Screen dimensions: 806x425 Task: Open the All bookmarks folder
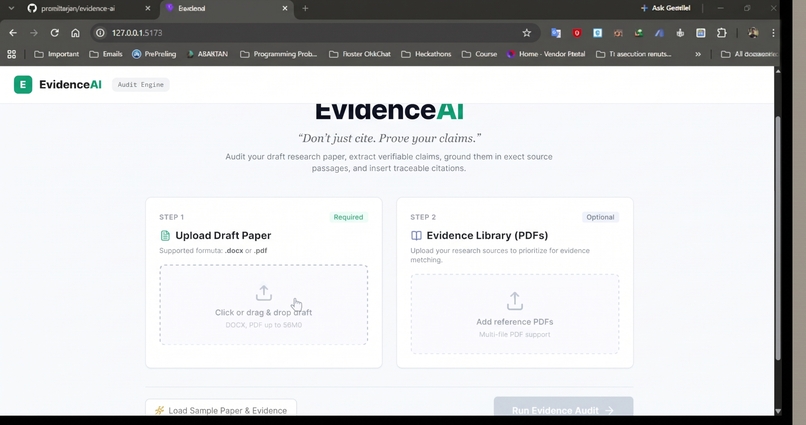(x=749, y=54)
